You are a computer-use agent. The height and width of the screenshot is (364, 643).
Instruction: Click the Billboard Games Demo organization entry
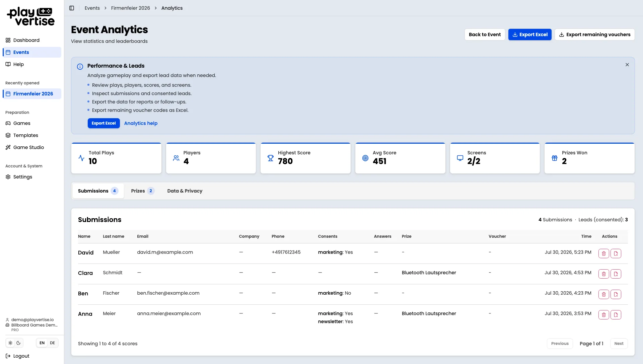(34, 325)
